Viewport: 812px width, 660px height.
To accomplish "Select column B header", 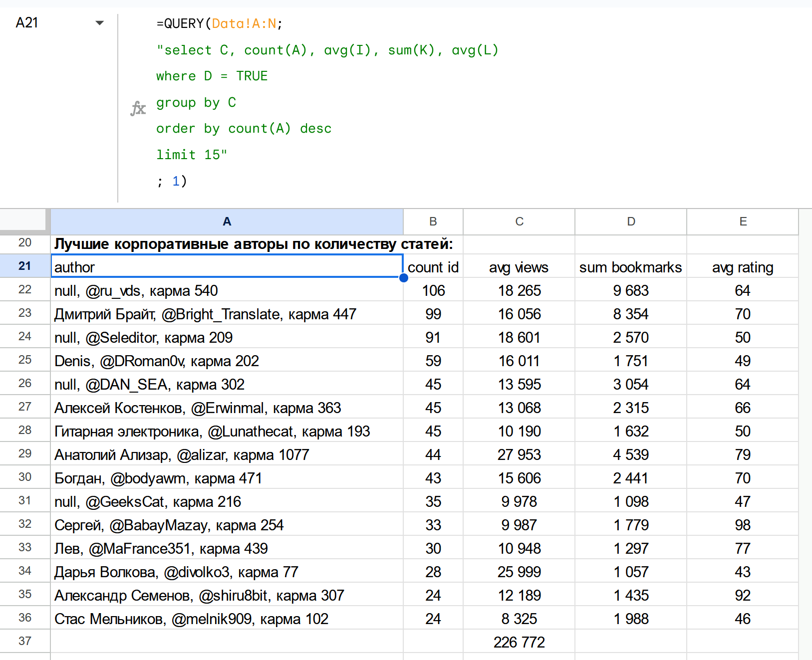I will tap(433, 221).
